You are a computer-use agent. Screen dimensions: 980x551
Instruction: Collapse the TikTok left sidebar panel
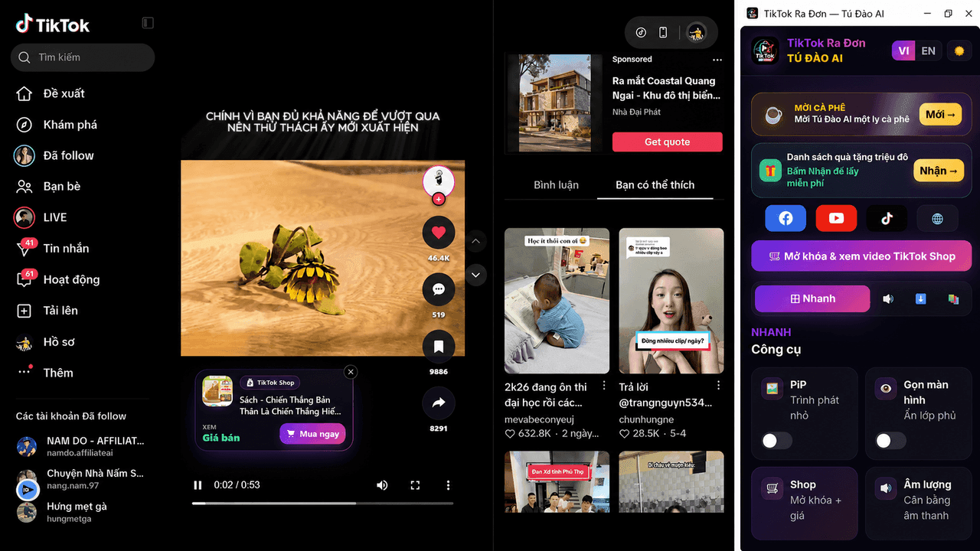pos(149,23)
